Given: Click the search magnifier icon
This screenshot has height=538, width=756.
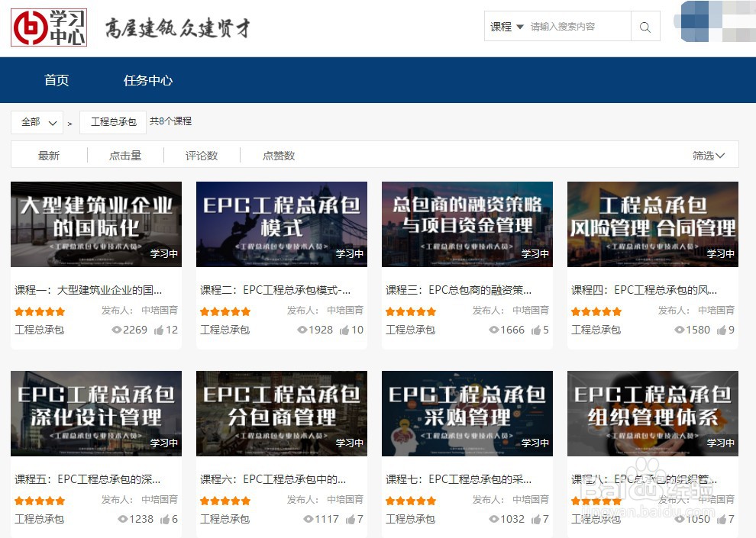Looking at the screenshot, I should tap(645, 26).
